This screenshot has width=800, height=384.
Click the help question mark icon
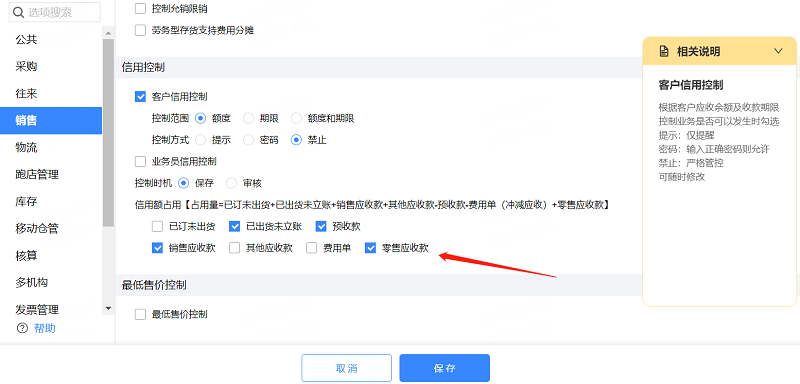click(22, 328)
